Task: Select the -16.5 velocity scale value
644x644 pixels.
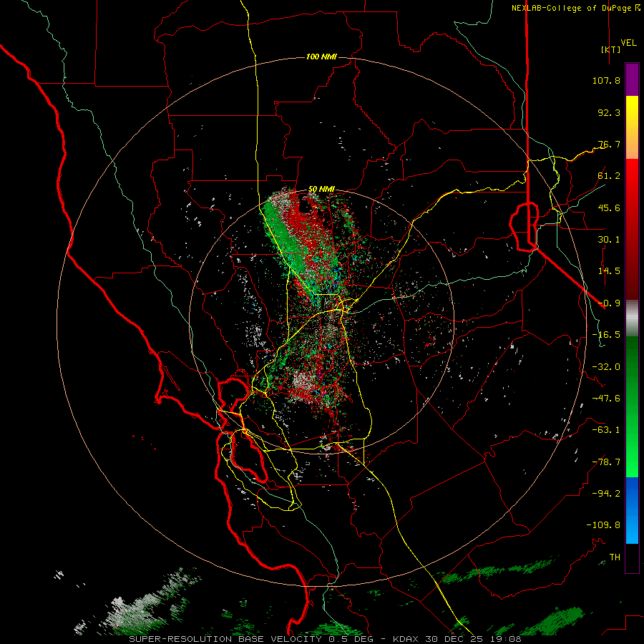Action: [606, 335]
